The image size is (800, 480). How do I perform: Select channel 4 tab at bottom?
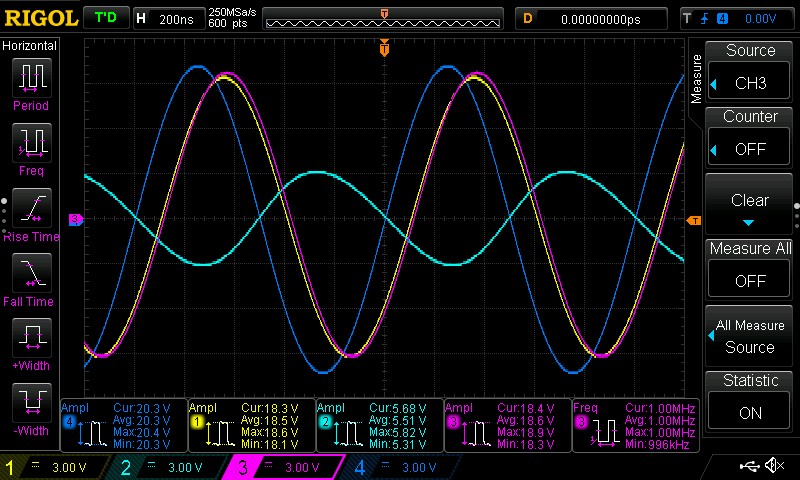coord(400,467)
